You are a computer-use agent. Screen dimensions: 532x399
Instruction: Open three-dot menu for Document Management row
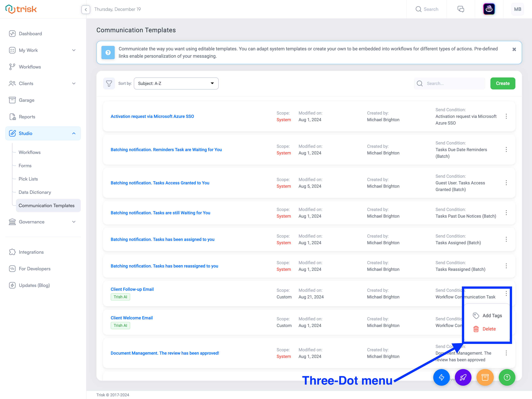click(506, 353)
